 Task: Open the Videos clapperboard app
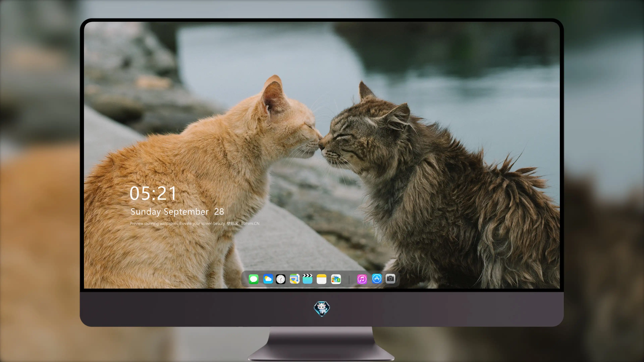point(308,279)
